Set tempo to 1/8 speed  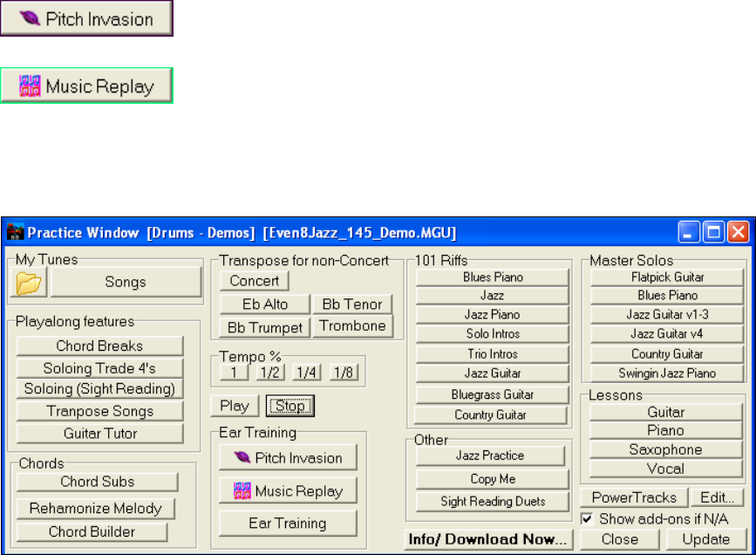tap(344, 373)
